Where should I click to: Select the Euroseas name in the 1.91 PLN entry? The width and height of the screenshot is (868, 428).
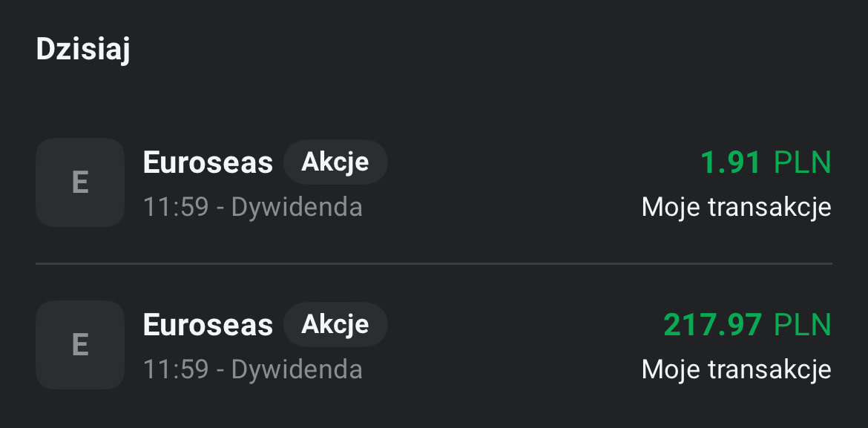point(208,162)
